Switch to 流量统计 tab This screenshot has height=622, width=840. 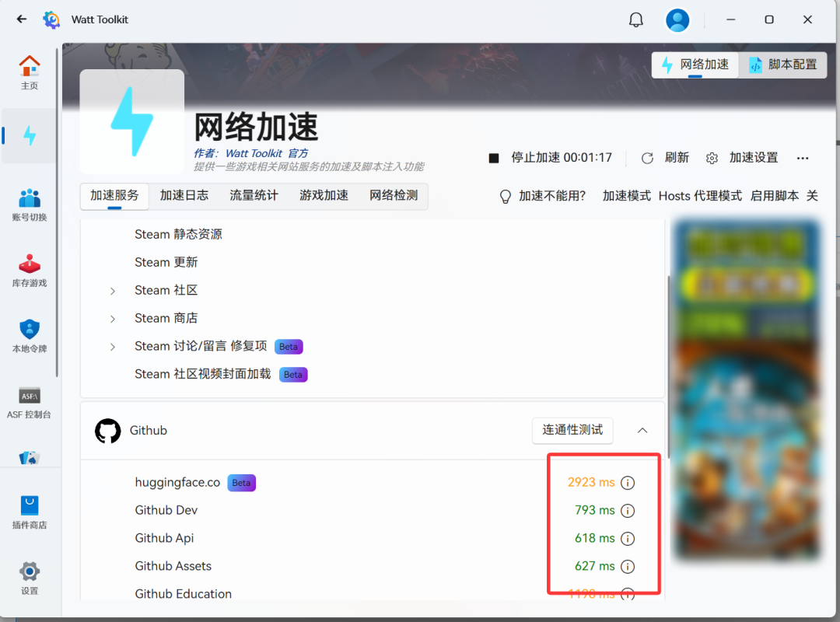[254, 196]
